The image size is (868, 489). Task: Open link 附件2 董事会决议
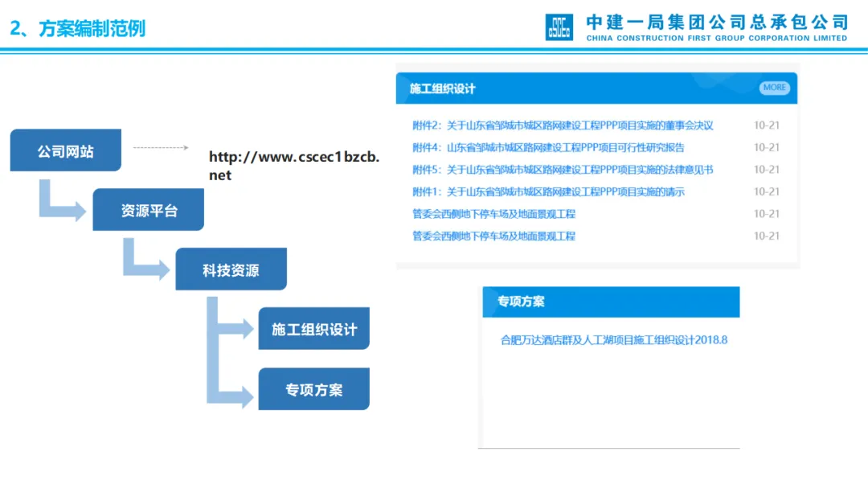[563, 125]
